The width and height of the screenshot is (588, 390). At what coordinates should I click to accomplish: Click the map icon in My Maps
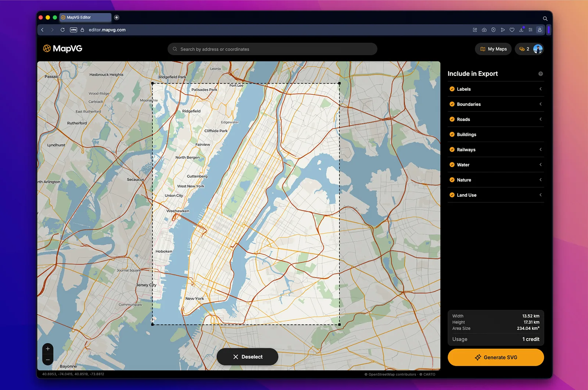(483, 49)
